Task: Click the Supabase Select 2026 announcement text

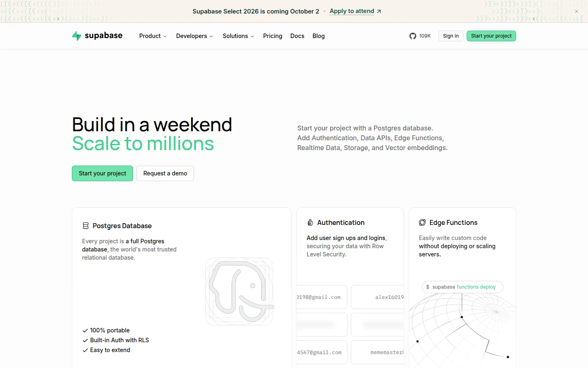Action: (256, 11)
